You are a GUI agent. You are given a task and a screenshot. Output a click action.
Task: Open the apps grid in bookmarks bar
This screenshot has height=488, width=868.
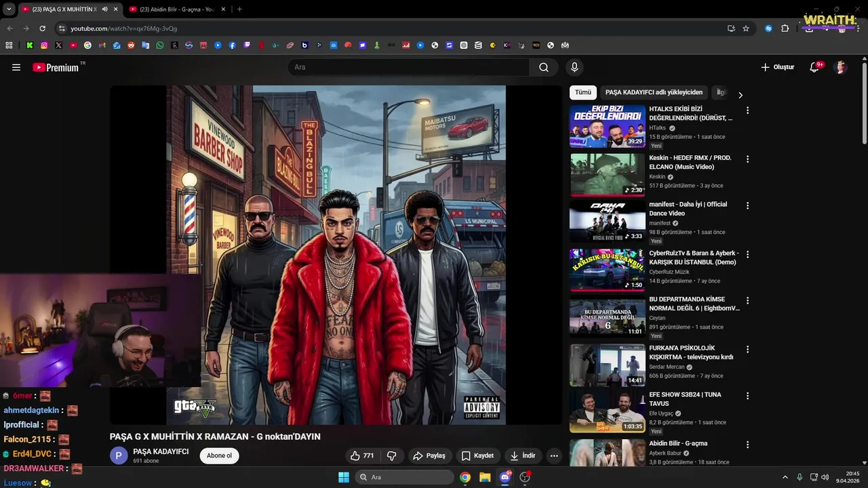click(9, 45)
